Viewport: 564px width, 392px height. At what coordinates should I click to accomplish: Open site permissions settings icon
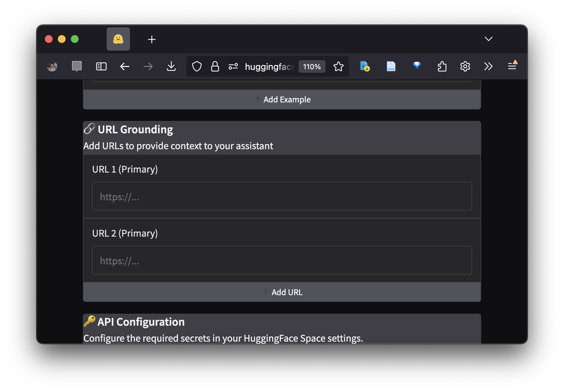point(233,67)
